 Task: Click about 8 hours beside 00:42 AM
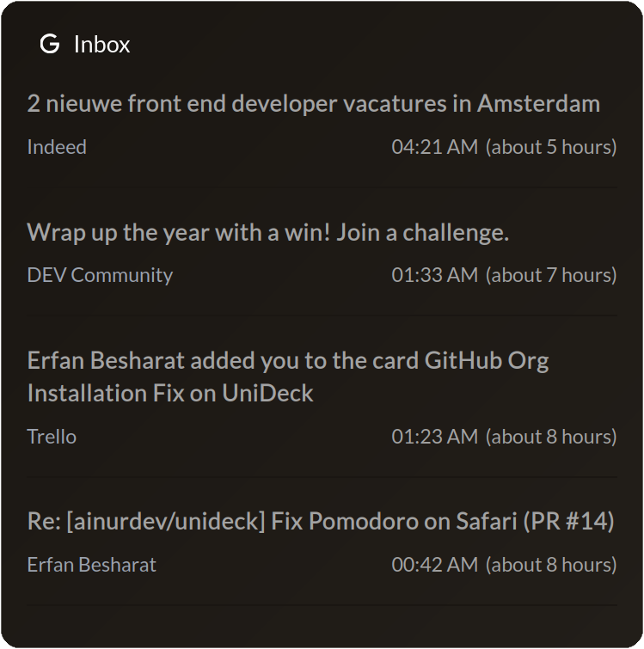point(551,565)
